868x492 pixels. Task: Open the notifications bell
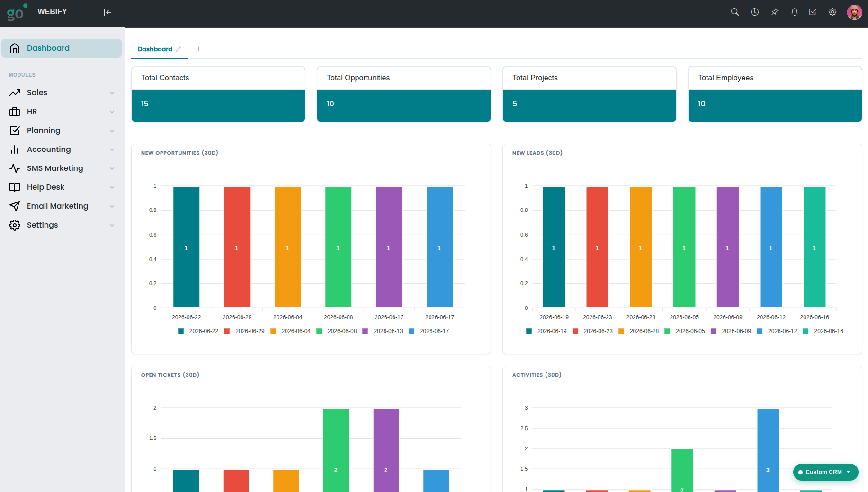[x=795, y=12]
